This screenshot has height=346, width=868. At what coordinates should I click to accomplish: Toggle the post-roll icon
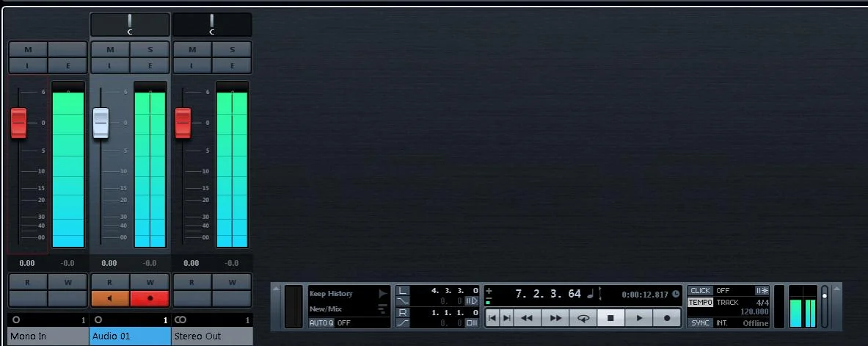point(472,322)
